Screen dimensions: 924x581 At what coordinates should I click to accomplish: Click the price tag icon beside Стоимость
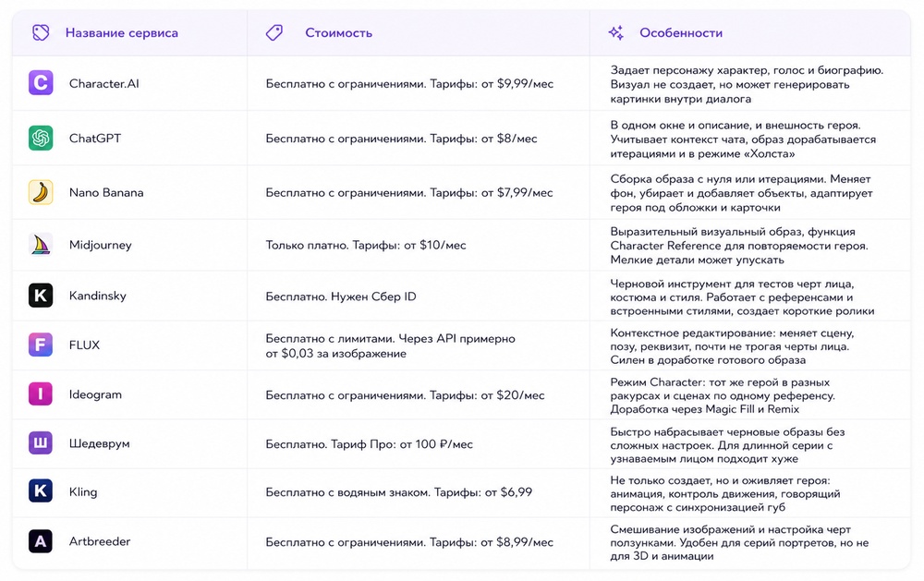[x=274, y=32]
